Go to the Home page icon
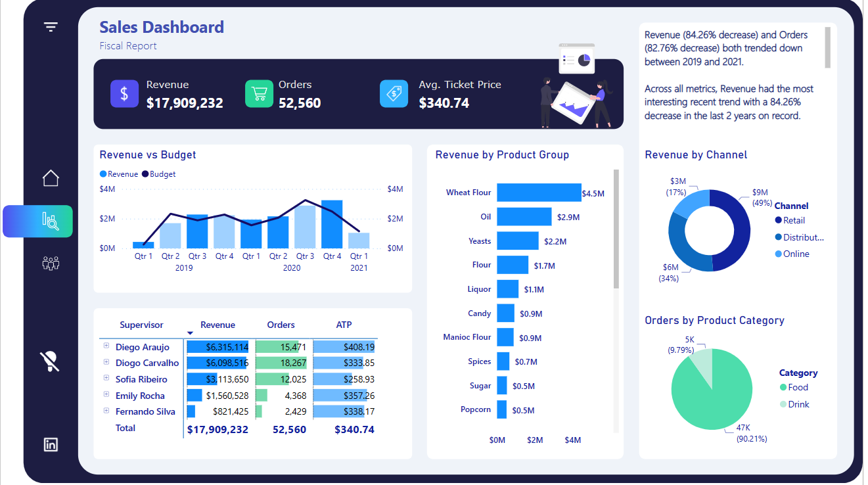 tap(51, 178)
